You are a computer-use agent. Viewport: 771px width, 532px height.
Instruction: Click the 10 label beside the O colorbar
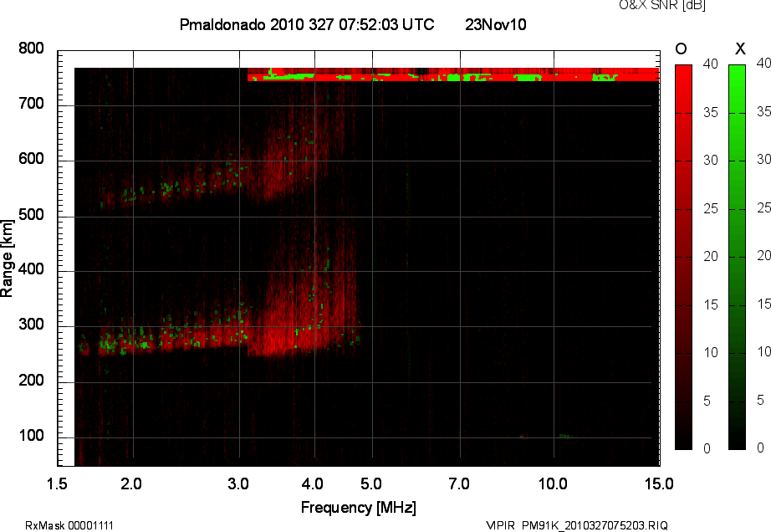point(711,352)
